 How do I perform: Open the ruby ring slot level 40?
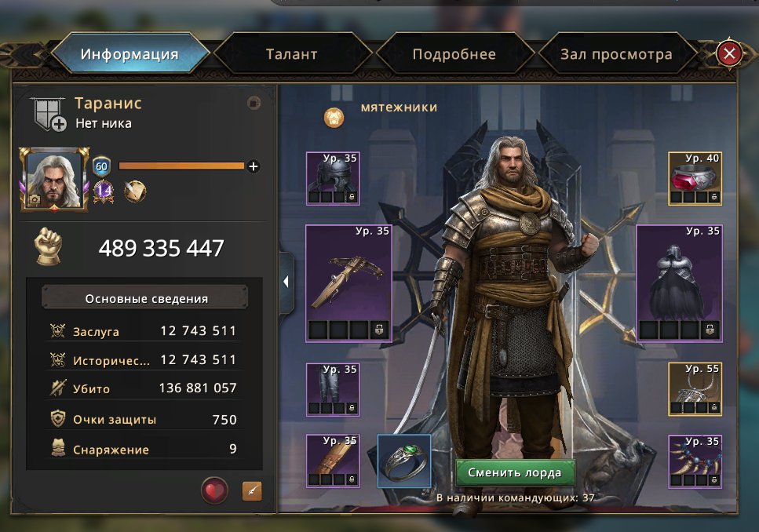point(695,179)
